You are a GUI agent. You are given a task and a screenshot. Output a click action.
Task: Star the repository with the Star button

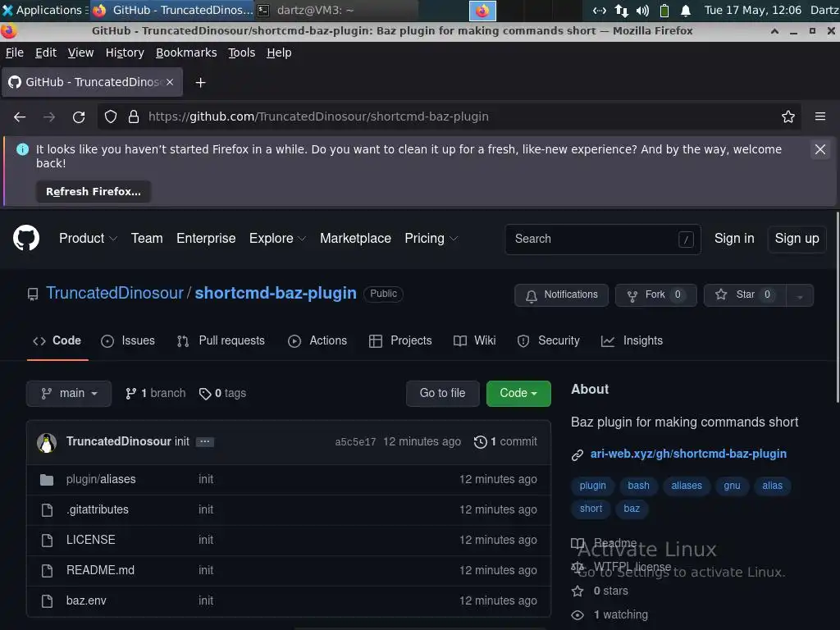(745, 295)
